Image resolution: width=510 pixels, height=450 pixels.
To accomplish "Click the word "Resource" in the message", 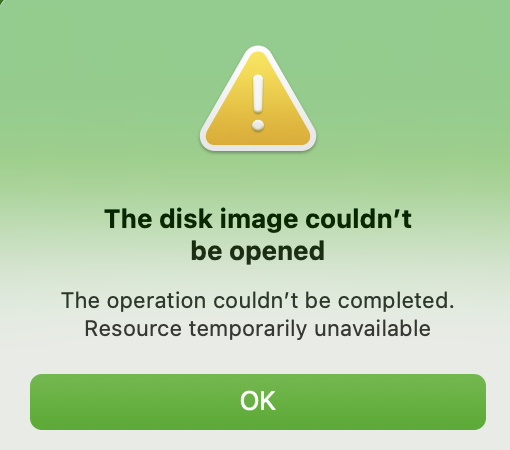I will 133,329.
